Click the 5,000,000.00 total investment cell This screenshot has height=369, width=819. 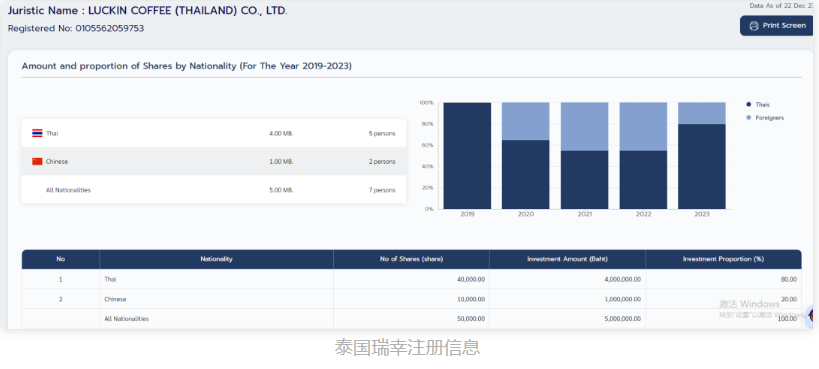(568, 319)
